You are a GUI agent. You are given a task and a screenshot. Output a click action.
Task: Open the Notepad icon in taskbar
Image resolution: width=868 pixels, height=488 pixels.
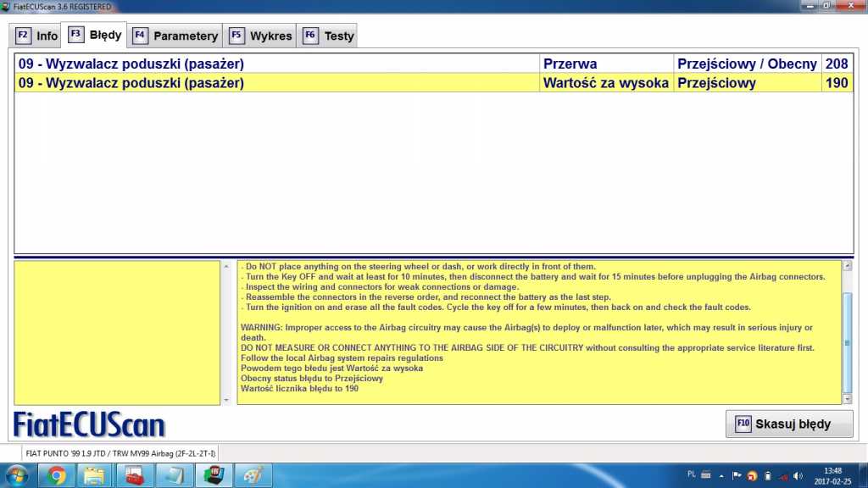pyautogui.click(x=174, y=475)
